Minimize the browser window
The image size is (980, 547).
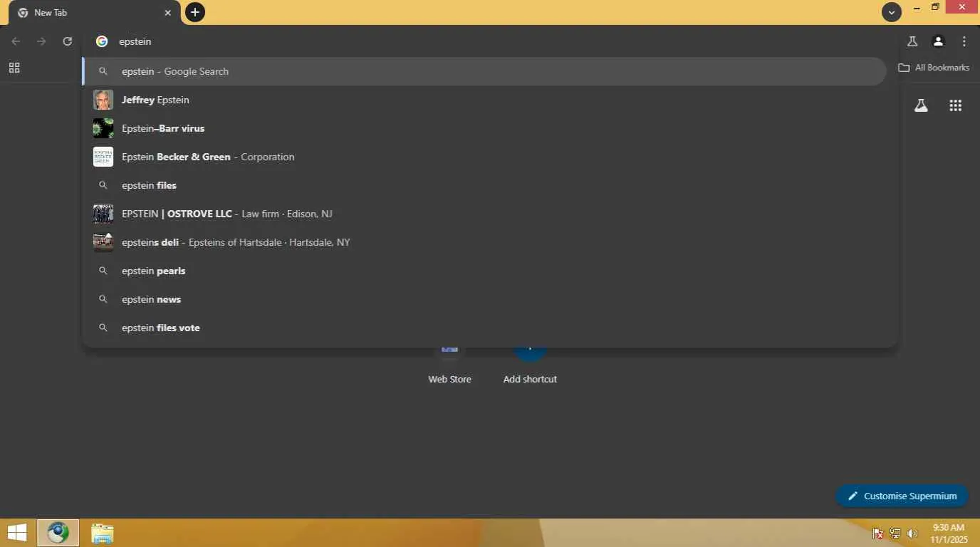(x=917, y=7)
